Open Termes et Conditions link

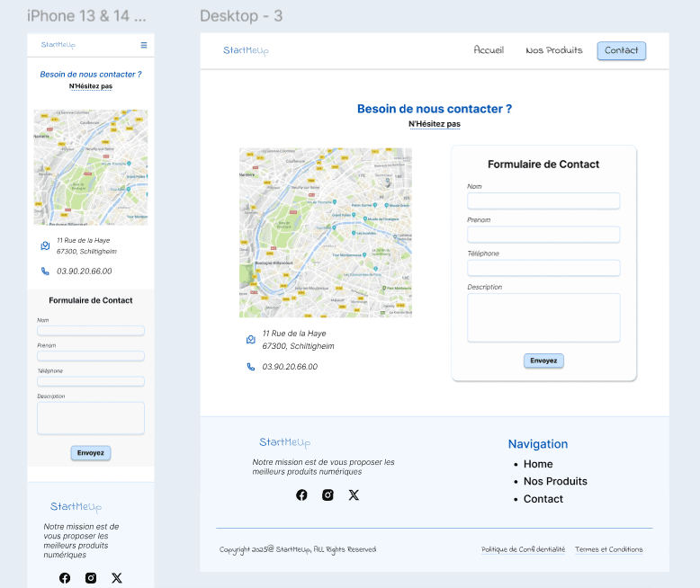coord(609,549)
